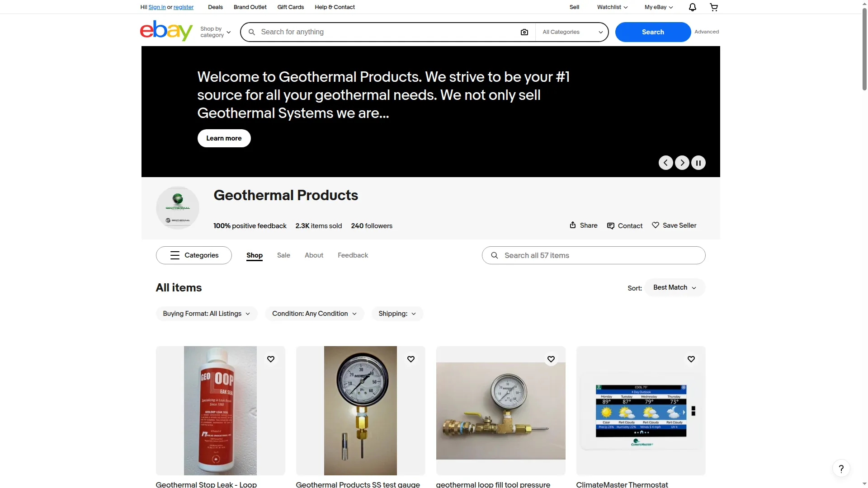Open Advanced search link

pyautogui.click(x=707, y=32)
